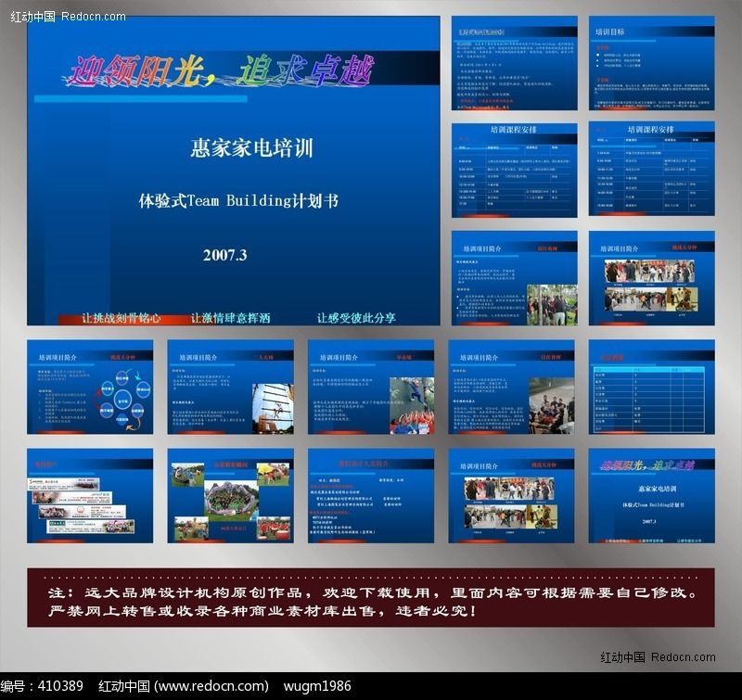The width and height of the screenshot is (742, 700).
Task: Click the rainbow title 迎领阳光，追求卓越 on large slide
Action: coord(219,71)
